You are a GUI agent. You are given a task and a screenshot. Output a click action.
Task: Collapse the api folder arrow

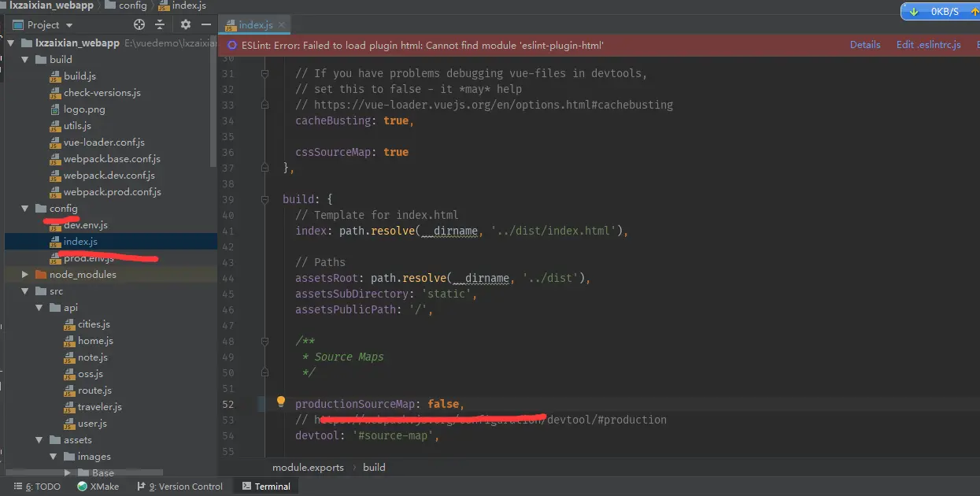(39, 307)
